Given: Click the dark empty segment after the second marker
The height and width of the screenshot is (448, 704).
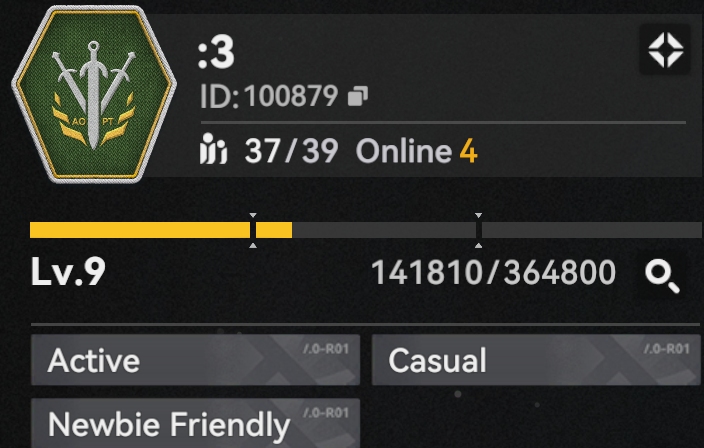Looking at the screenshot, I should [x=593, y=230].
